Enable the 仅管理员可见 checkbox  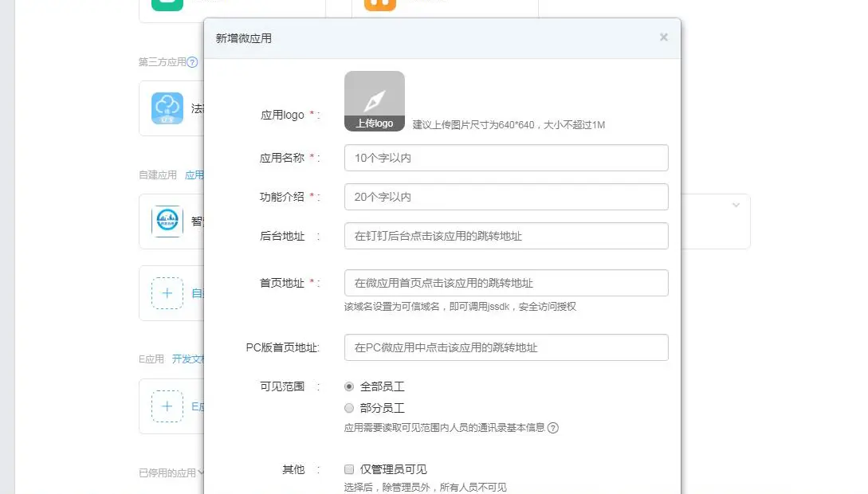348,469
